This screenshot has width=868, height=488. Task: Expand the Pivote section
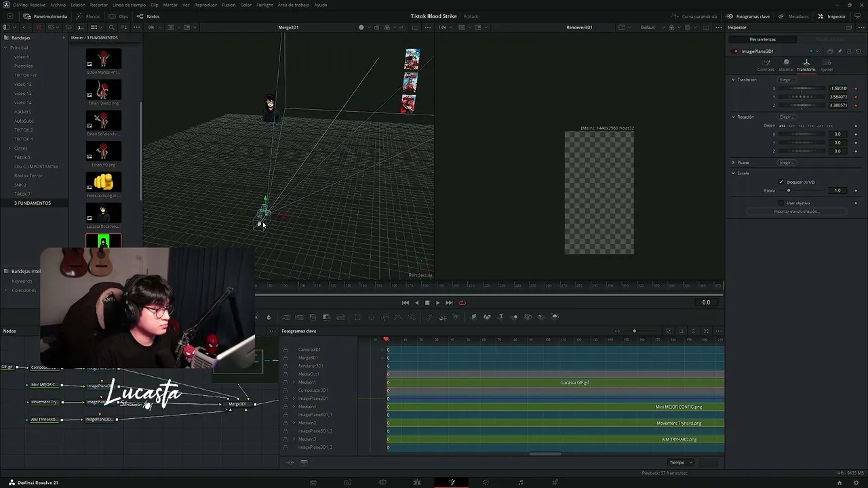[x=733, y=163]
